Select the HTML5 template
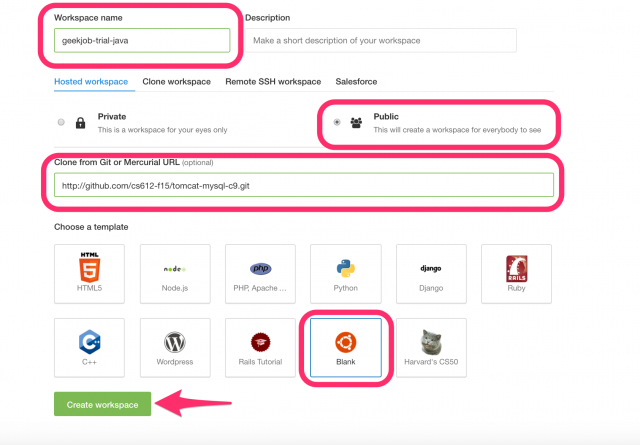The height and width of the screenshot is (445, 640). (x=89, y=274)
